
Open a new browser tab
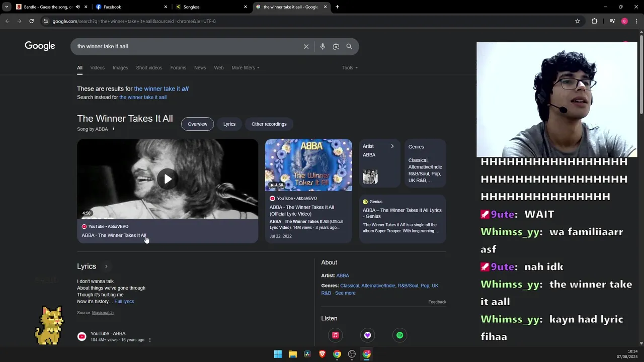click(x=337, y=7)
